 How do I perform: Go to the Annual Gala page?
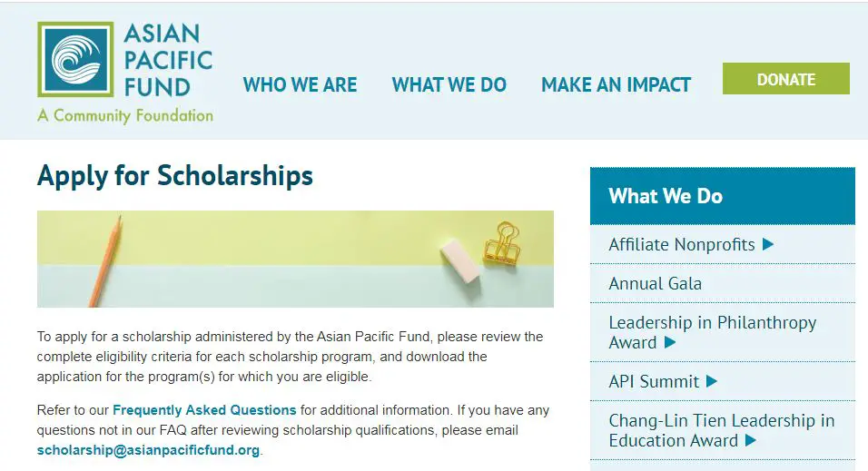click(655, 283)
